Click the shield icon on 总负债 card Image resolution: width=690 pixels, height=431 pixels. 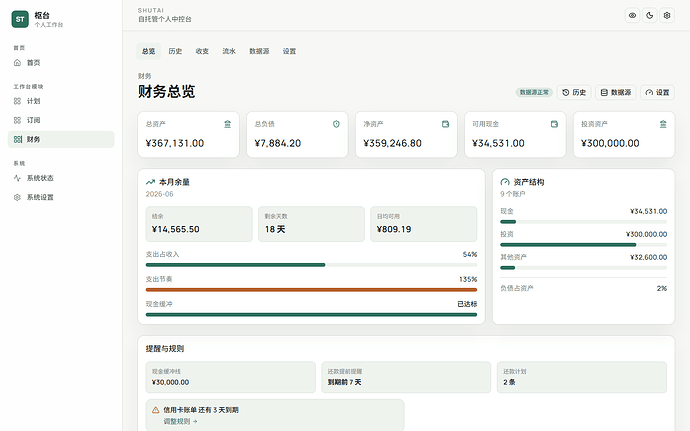pyautogui.click(x=336, y=124)
